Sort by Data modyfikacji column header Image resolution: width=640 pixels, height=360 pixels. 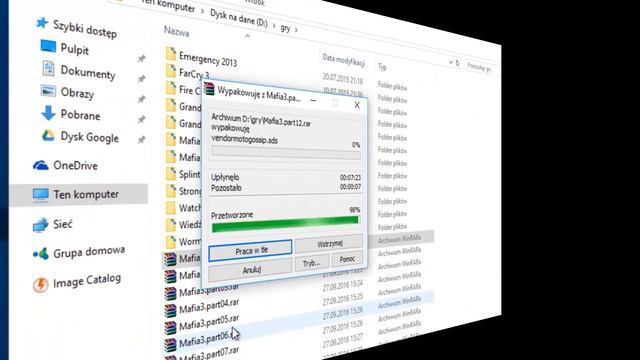[x=344, y=60]
